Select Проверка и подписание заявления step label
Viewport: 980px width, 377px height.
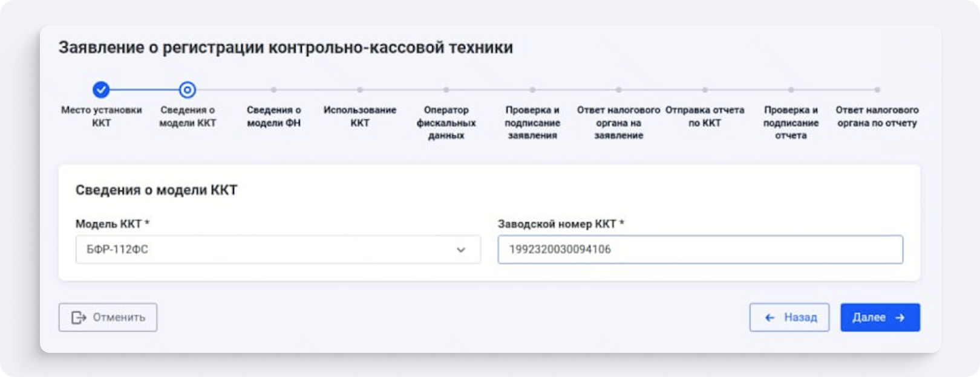pyautogui.click(x=532, y=123)
